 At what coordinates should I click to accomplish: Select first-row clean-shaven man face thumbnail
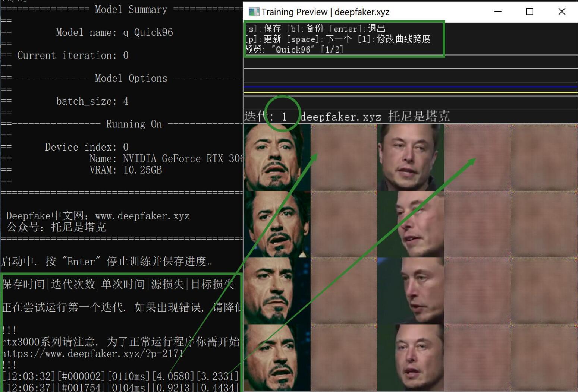click(x=411, y=158)
